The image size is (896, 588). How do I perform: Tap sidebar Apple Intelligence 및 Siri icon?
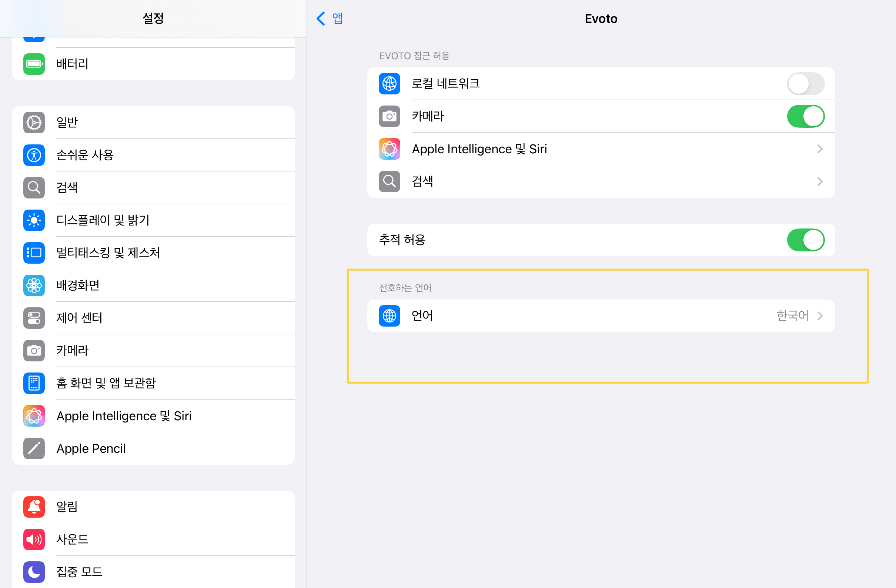[34, 416]
